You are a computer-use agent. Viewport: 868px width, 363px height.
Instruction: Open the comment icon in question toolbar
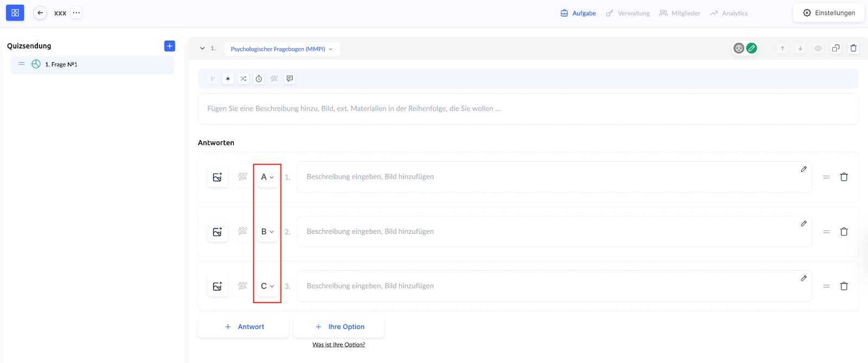(x=290, y=79)
